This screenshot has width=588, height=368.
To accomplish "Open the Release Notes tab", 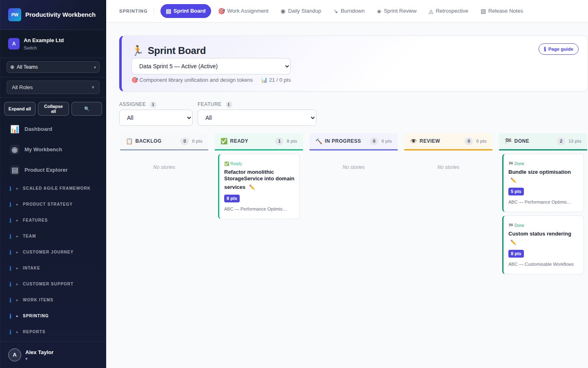I will [x=502, y=11].
